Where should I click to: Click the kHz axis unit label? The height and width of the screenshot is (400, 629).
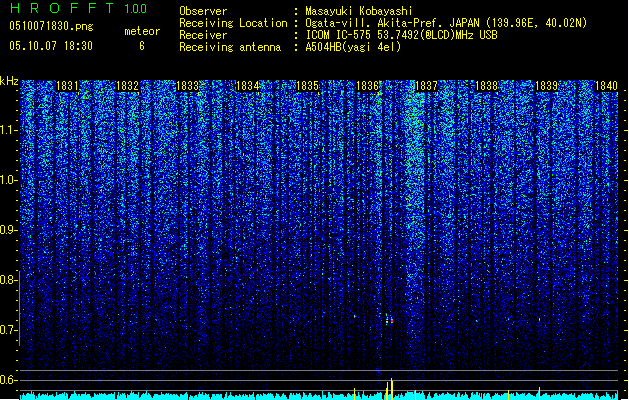[x=9, y=81]
